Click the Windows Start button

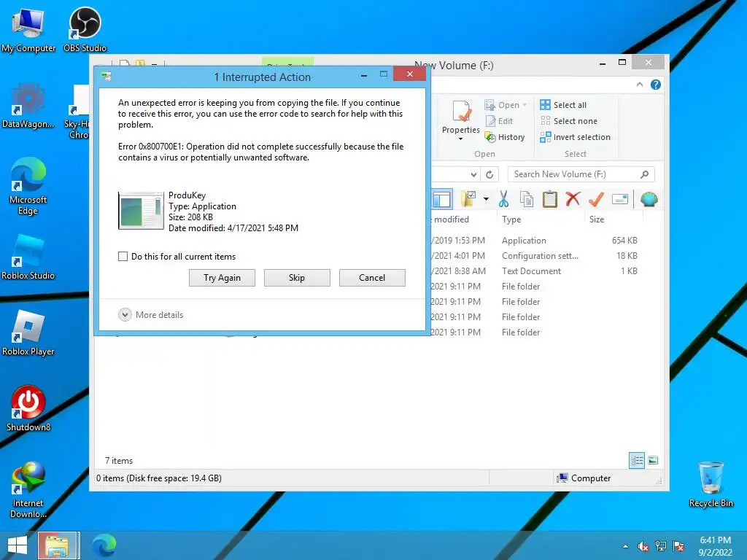pos(18,545)
